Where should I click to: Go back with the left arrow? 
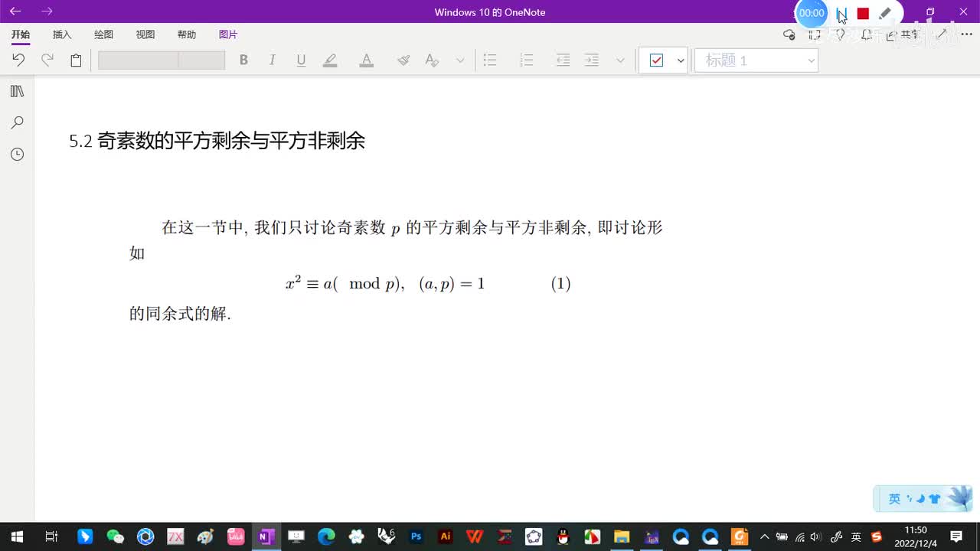click(15, 11)
